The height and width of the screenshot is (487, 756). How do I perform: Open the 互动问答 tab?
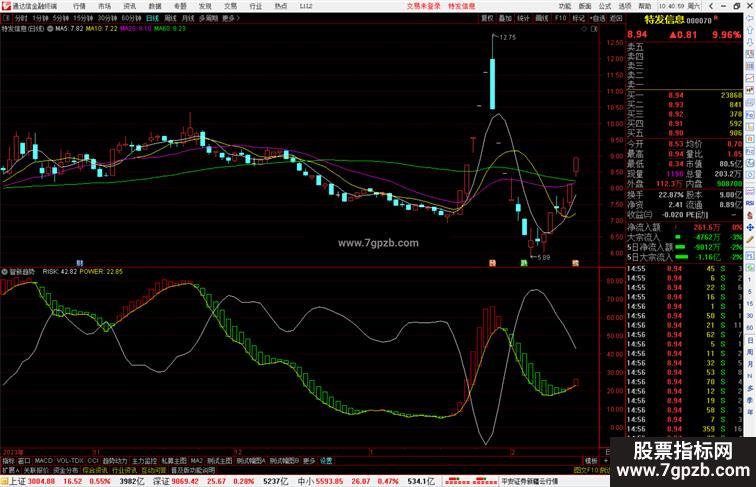click(154, 470)
